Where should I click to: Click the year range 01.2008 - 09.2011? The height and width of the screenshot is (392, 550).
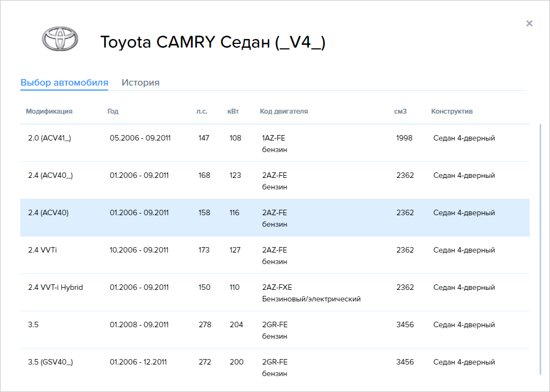tap(139, 324)
